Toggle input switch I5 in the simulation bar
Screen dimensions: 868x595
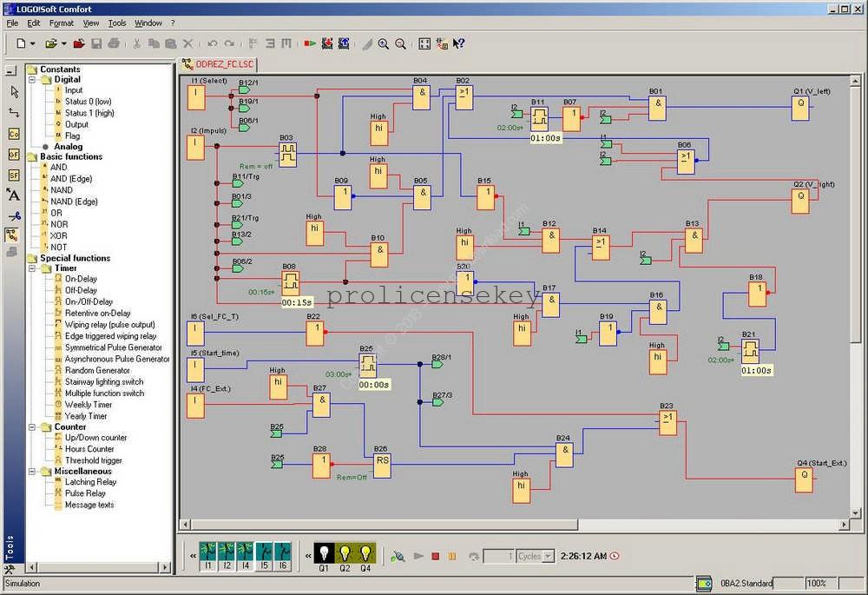pos(265,553)
